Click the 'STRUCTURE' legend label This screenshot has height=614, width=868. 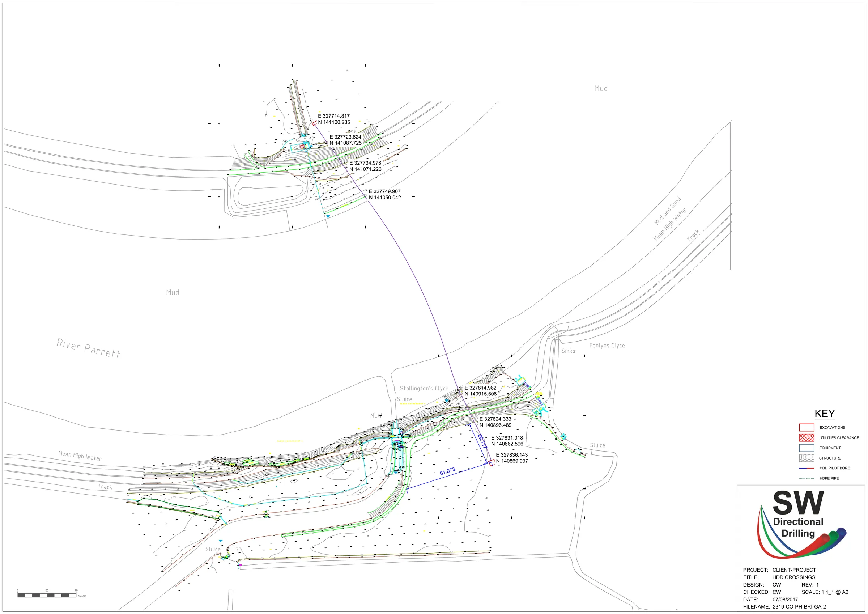830,458
